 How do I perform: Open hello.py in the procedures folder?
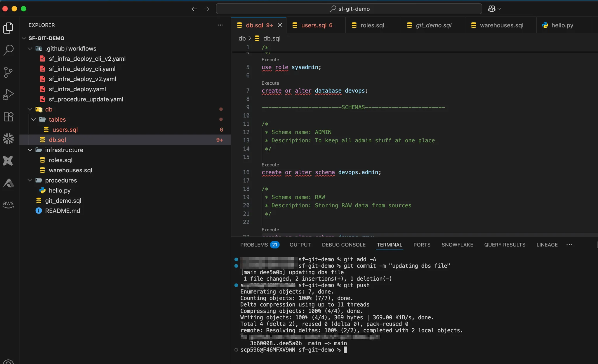click(60, 190)
